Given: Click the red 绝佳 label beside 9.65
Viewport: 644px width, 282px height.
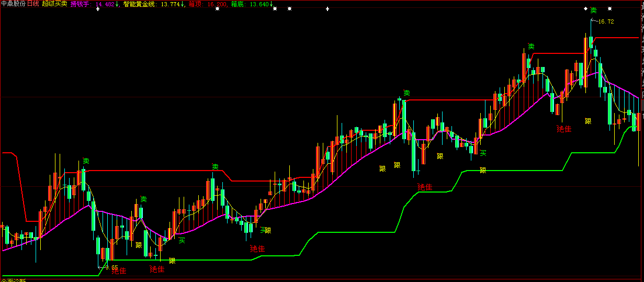Looking at the screenshot, I should pyautogui.click(x=119, y=270).
